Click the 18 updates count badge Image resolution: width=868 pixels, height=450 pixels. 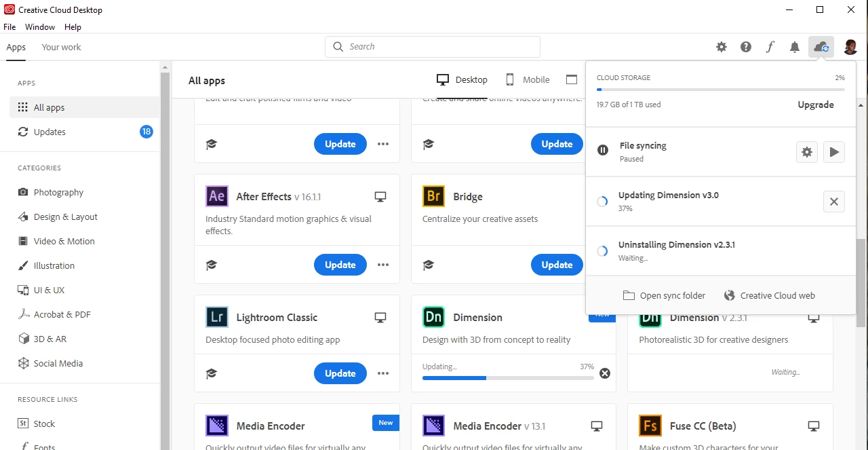[146, 132]
